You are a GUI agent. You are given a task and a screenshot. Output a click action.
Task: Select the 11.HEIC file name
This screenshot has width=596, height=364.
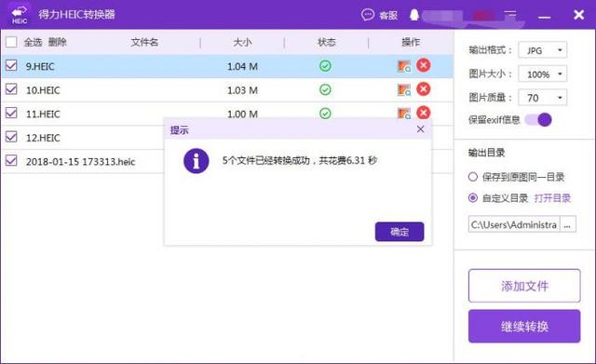pos(43,114)
